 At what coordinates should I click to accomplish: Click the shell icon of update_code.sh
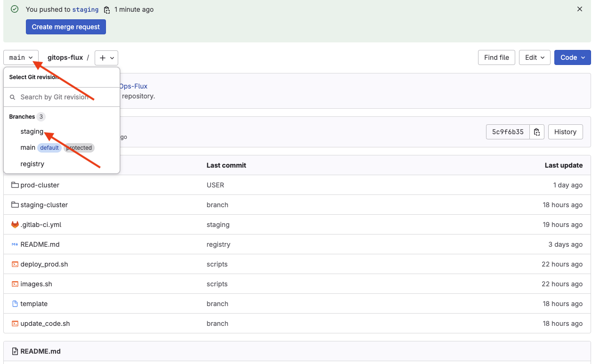(x=15, y=324)
